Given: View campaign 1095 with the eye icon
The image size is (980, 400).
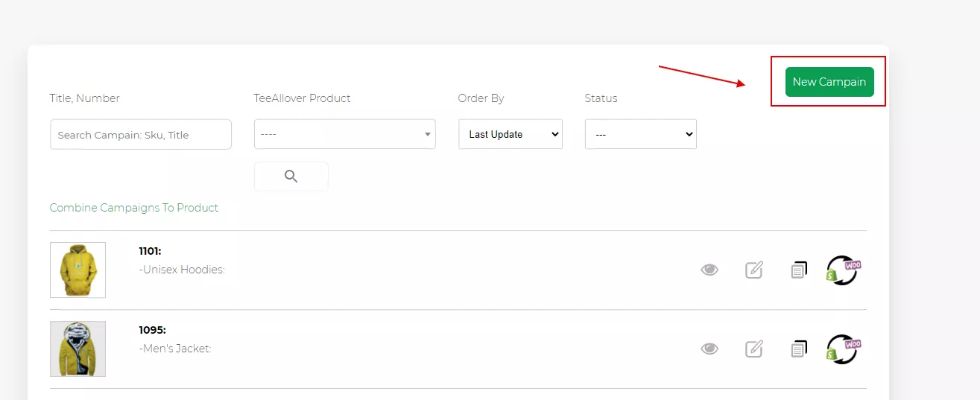Looking at the screenshot, I should tap(709, 349).
